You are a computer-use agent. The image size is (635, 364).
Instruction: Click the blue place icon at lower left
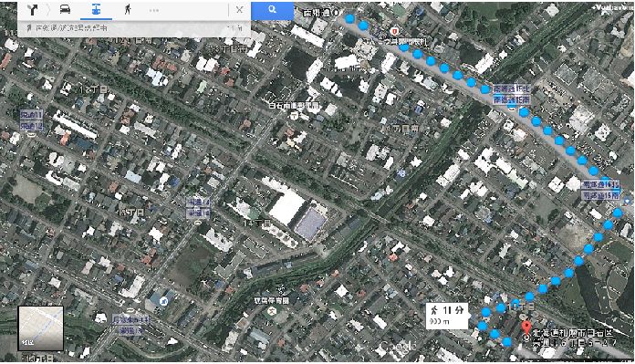[x=163, y=301]
